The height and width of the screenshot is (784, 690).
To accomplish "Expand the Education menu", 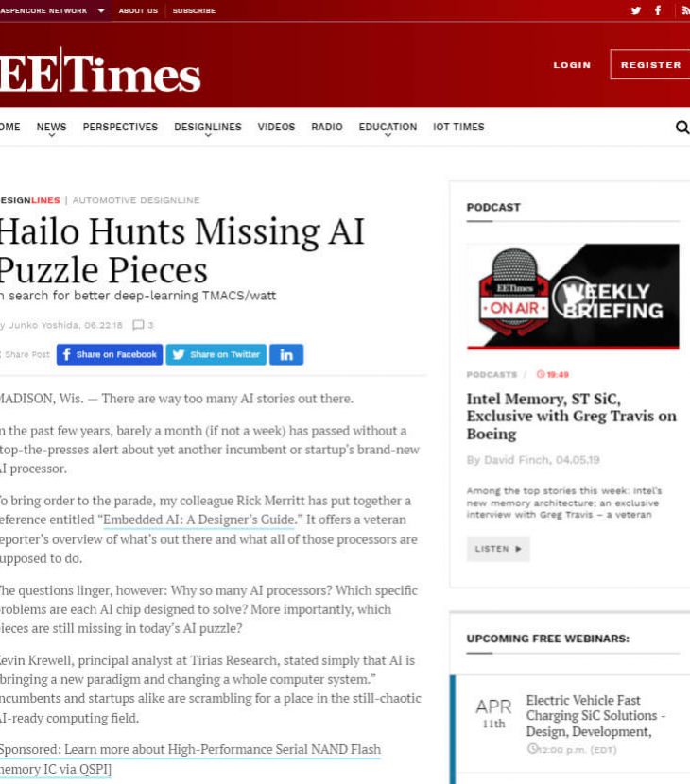I will coord(388,128).
